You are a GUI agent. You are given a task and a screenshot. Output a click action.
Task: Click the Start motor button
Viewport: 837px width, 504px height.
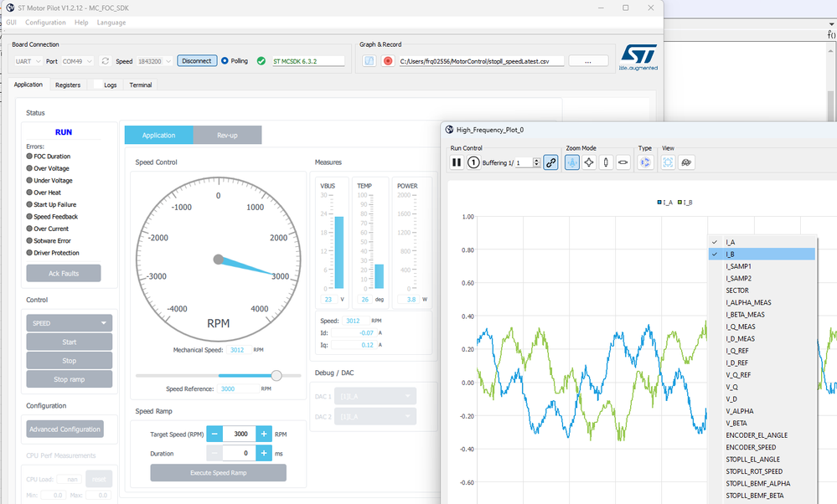[x=70, y=342]
